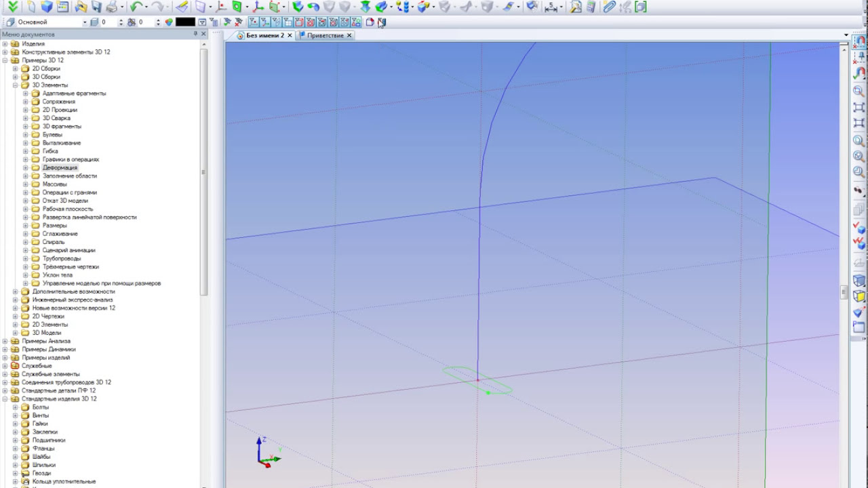Expand the Деформация folder
The height and width of the screenshot is (488, 868).
[26, 167]
